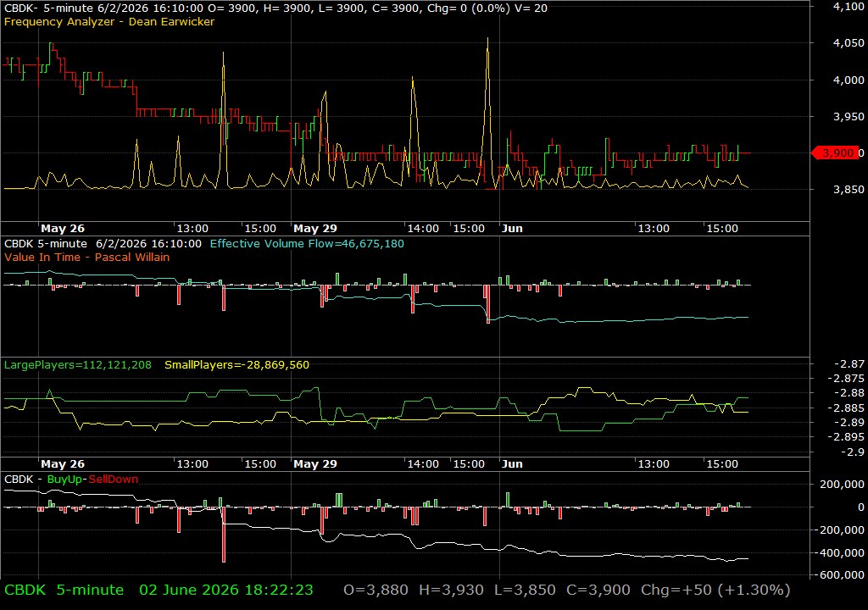Click the status bar CBDK 5-minute text

point(64,590)
